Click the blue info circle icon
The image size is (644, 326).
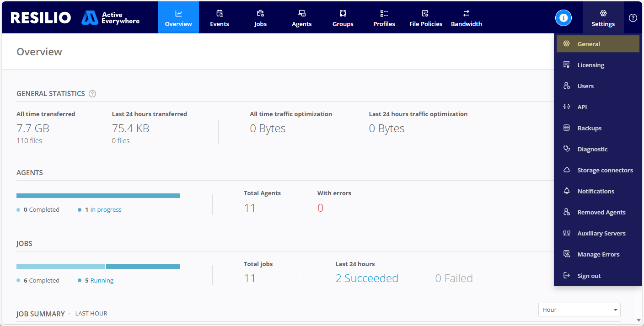tap(563, 18)
